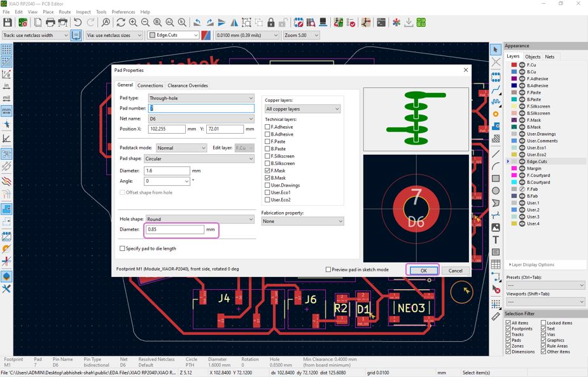
Task: Select the Draw rectangle tool
Action: coord(496,178)
